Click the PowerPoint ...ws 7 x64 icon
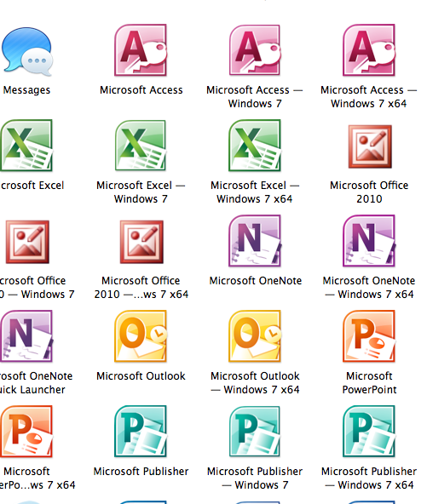Viewport: 427px width, 504px height. coord(26,432)
